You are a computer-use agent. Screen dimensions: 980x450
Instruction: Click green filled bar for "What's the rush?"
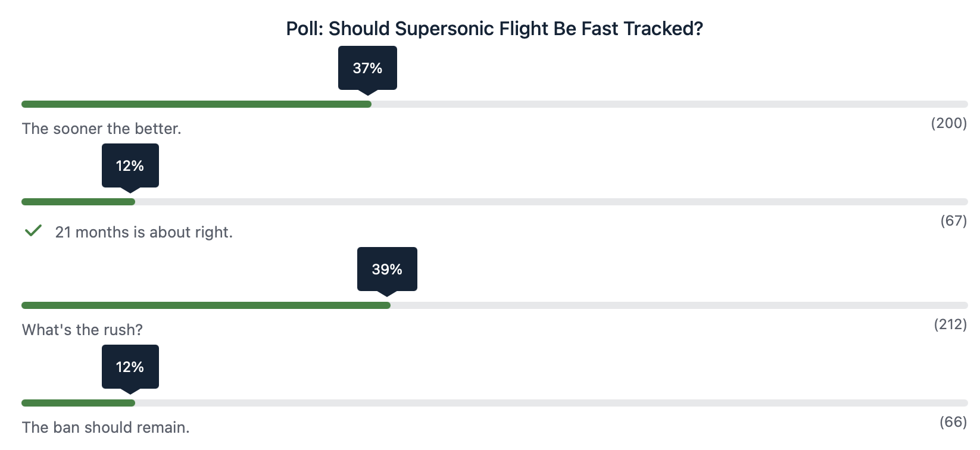coord(206,305)
